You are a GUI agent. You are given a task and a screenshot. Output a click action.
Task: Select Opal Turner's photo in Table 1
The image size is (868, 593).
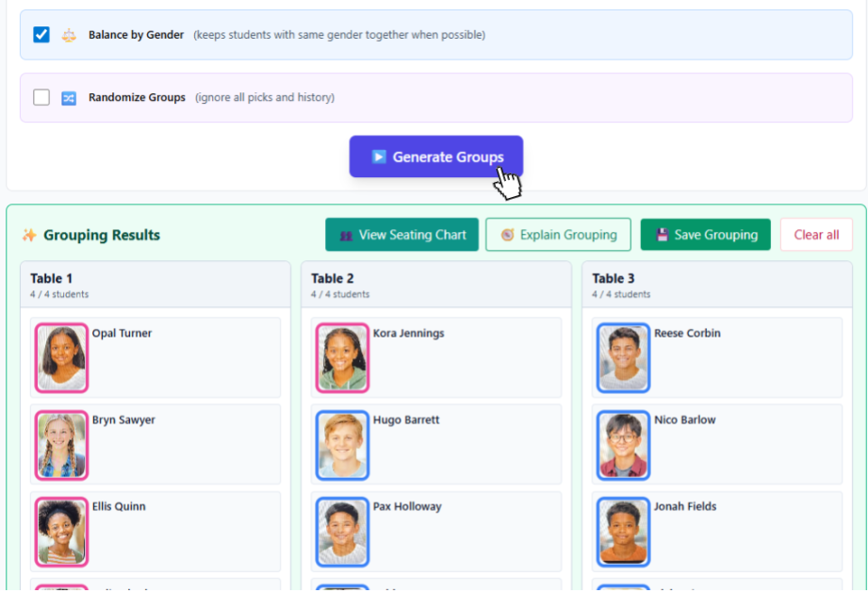(62, 358)
